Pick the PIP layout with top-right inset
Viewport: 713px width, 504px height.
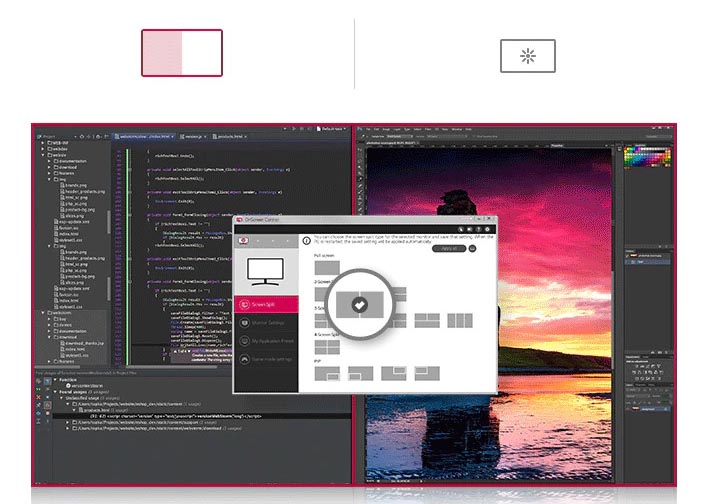pyautogui.click(x=394, y=373)
